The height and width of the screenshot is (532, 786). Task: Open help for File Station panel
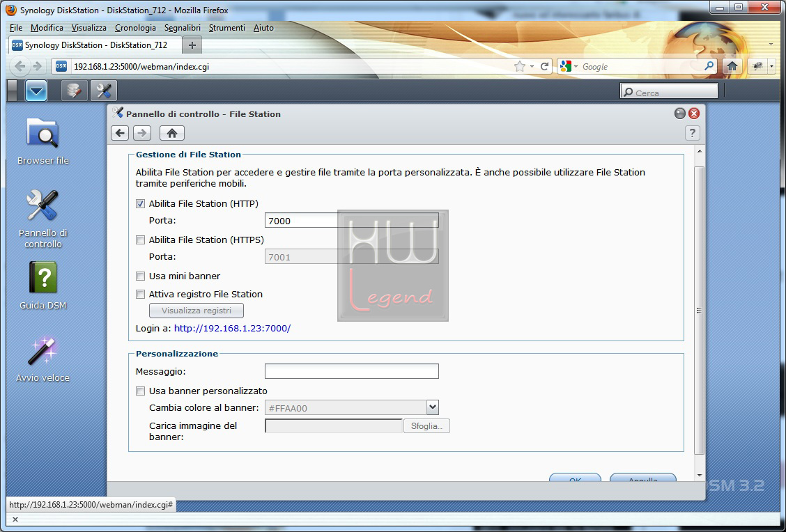[692, 133]
